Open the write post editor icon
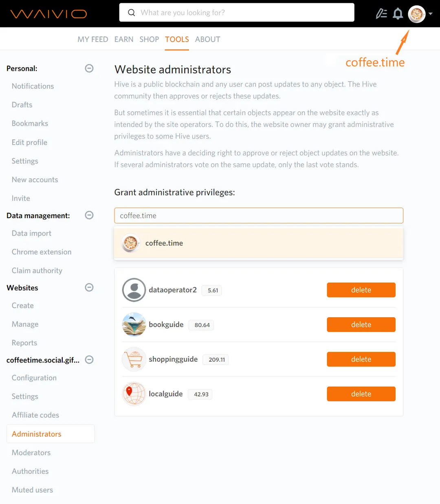The height and width of the screenshot is (504, 440). tap(381, 14)
